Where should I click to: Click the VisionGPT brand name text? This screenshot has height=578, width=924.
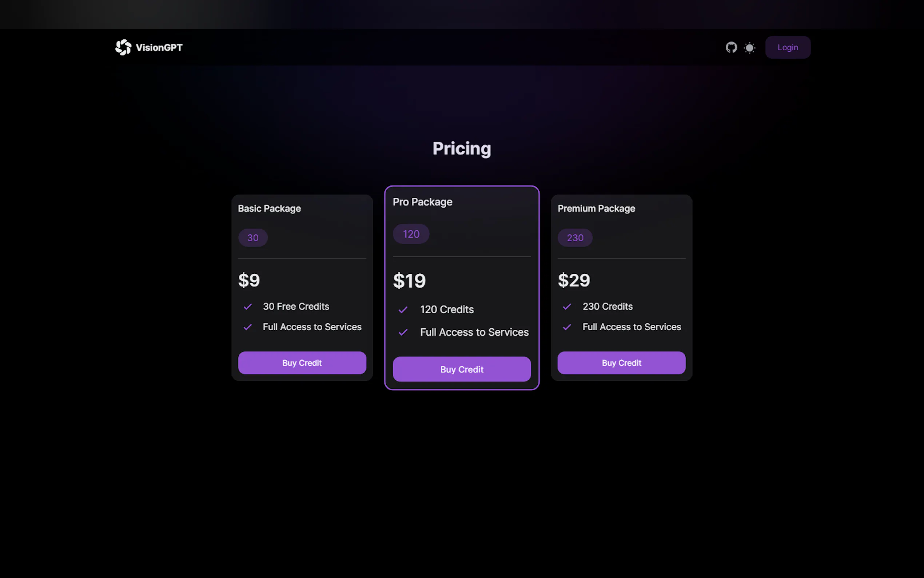(159, 47)
